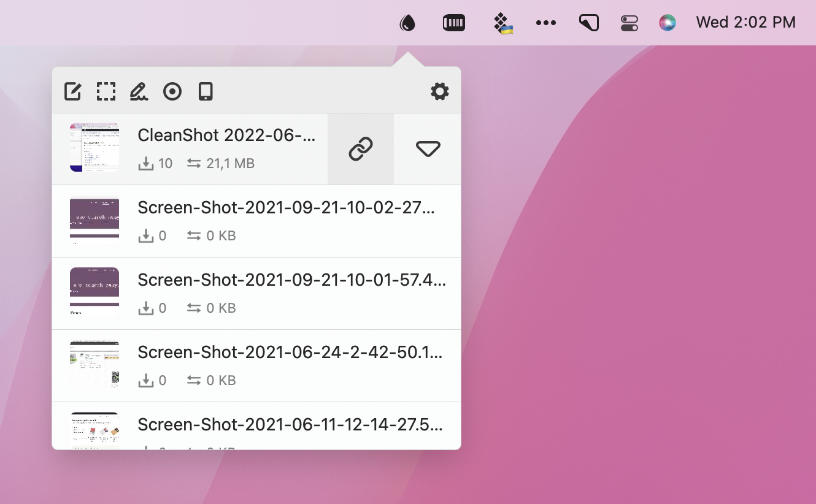The image size is (816, 504).
Task: Click download icon under Screen-Shot-2021-06-24-2-42-50
Action: click(x=145, y=380)
